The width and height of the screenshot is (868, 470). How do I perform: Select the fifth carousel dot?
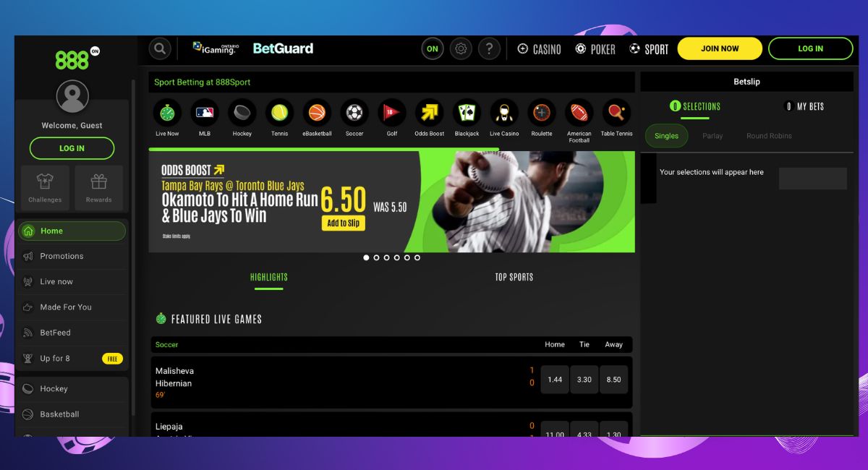[407, 257]
